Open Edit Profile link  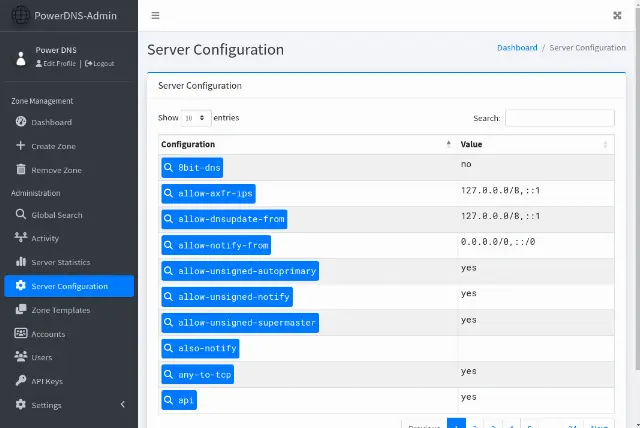coord(56,64)
